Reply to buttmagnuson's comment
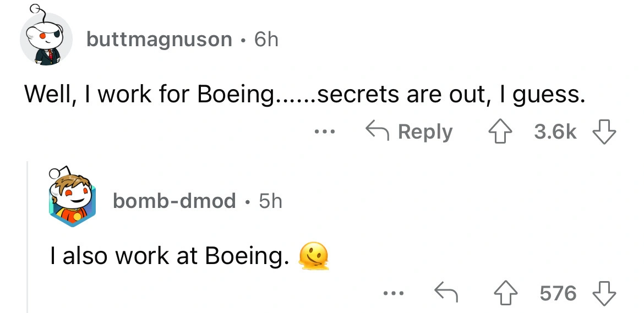 [410, 132]
